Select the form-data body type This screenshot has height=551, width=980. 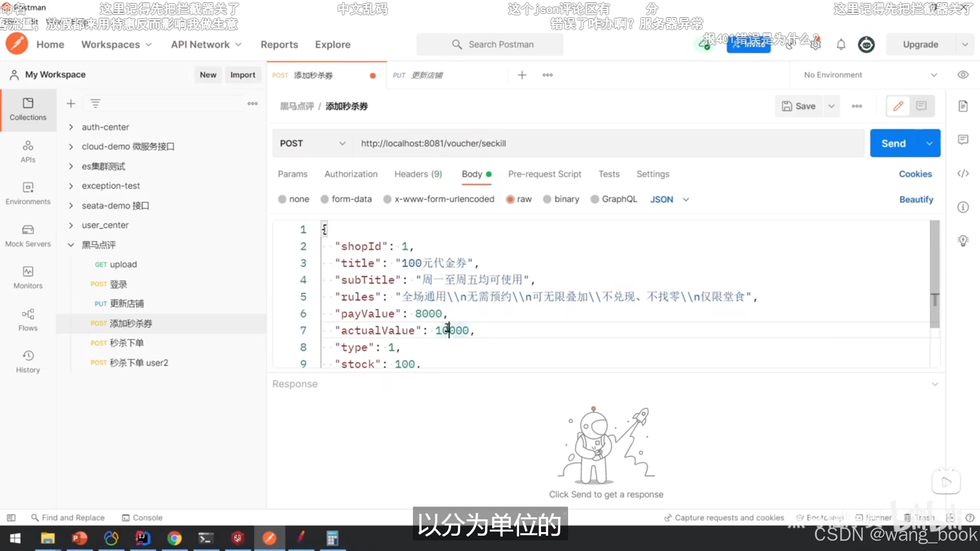coord(325,199)
